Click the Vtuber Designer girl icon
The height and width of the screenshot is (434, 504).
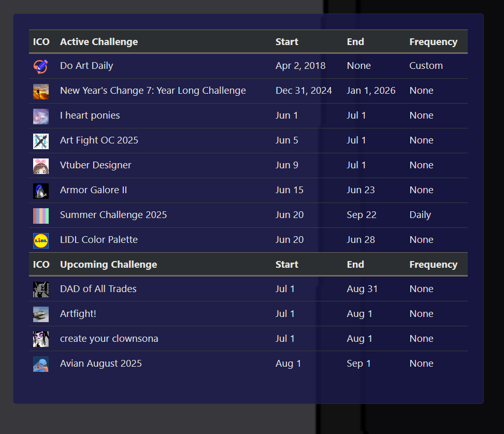tap(41, 166)
